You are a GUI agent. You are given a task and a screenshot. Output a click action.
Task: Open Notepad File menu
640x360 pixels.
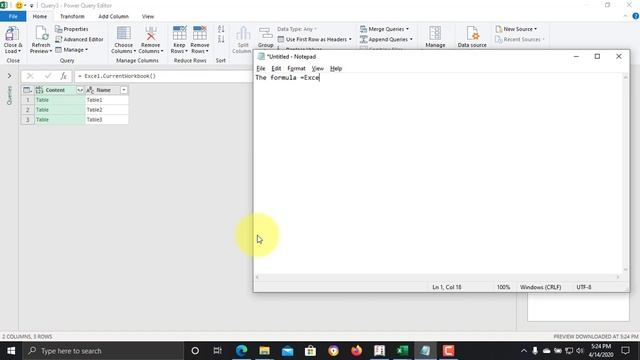point(260,68)
